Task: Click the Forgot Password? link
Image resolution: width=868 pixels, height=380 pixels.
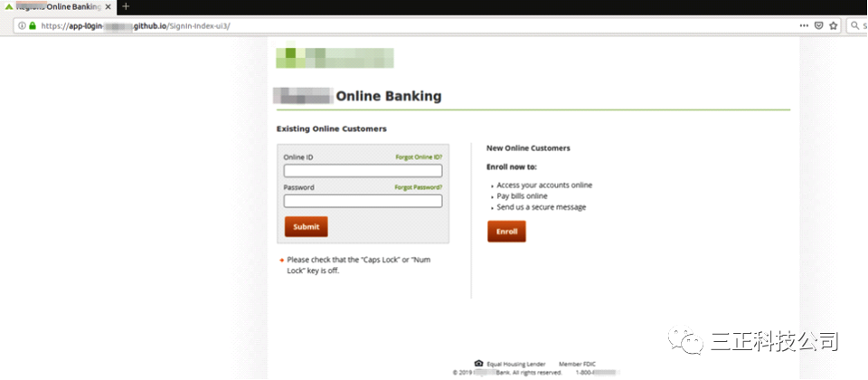Action: tap(418, 187)
